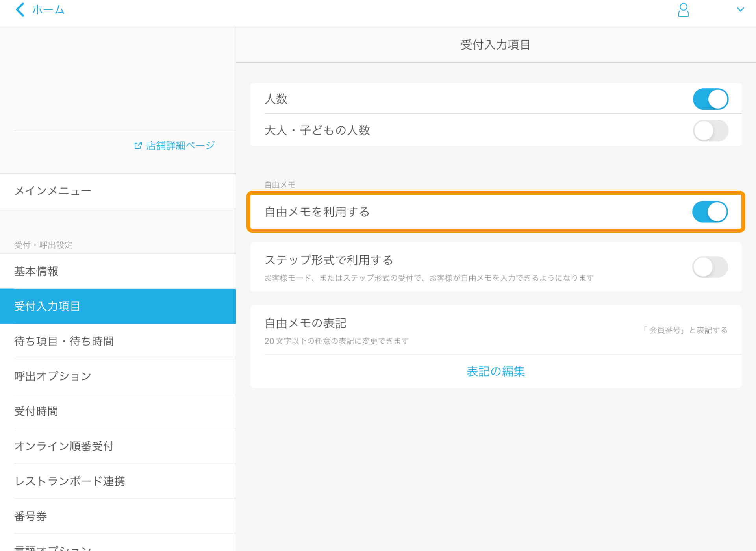The image size is (756, 551).
Task: Click the 自由メモの表記 row label
Action: coord(306,323)
